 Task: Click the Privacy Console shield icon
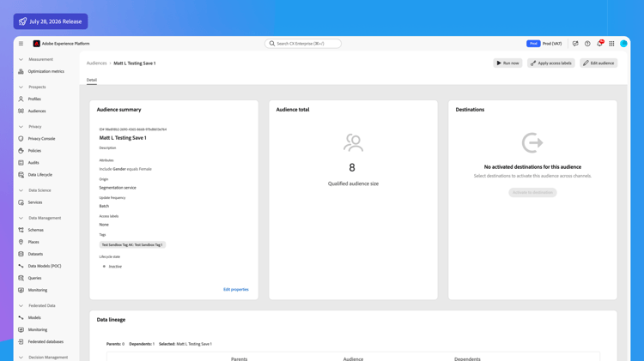point(21,139)
